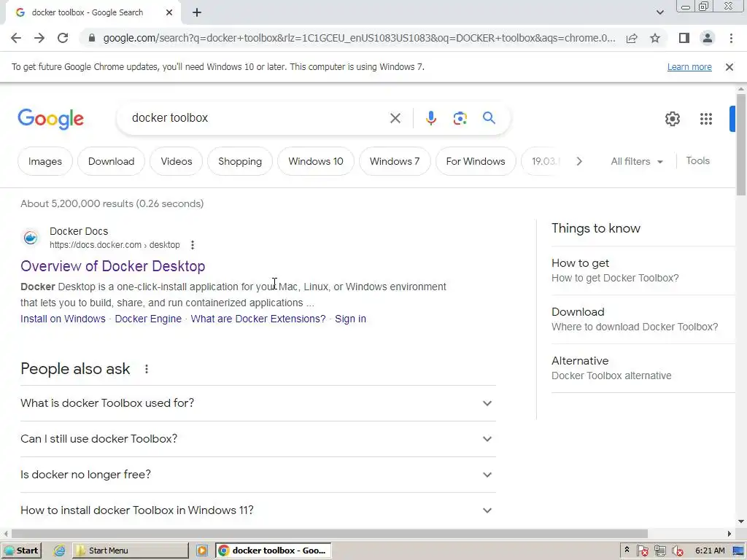
Task: Filter results by Images
Action: pyautogui.click(x=44, y=161)
